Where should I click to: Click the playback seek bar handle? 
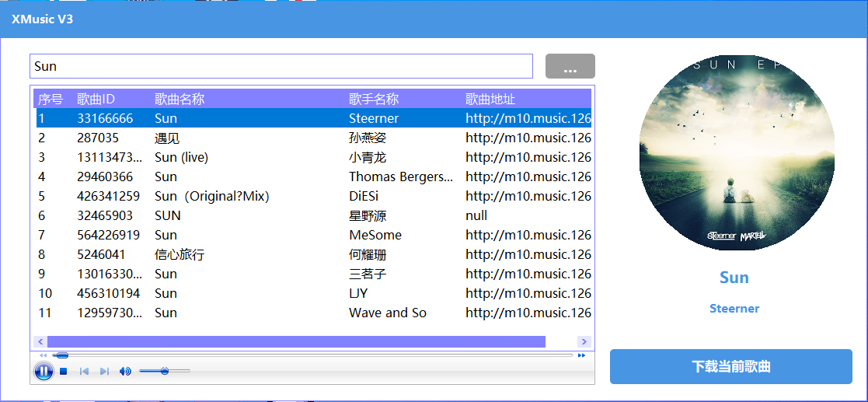[x=62, y=355]
